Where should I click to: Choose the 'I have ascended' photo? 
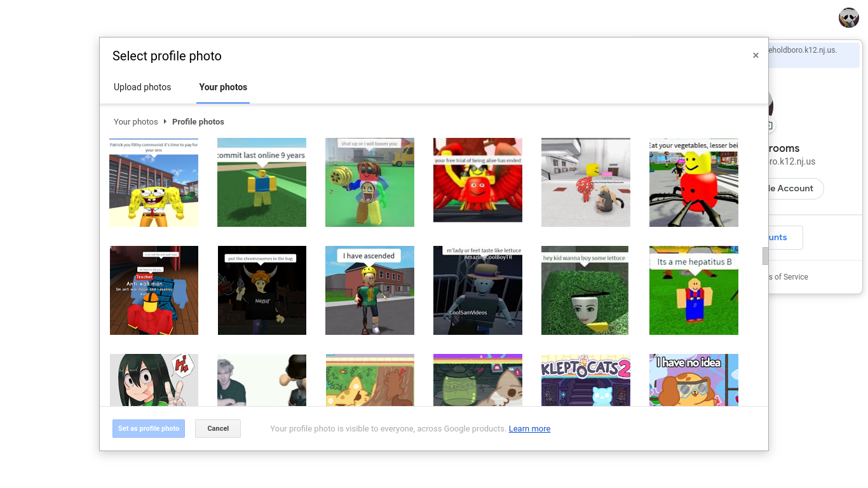[x=370, y=290]
